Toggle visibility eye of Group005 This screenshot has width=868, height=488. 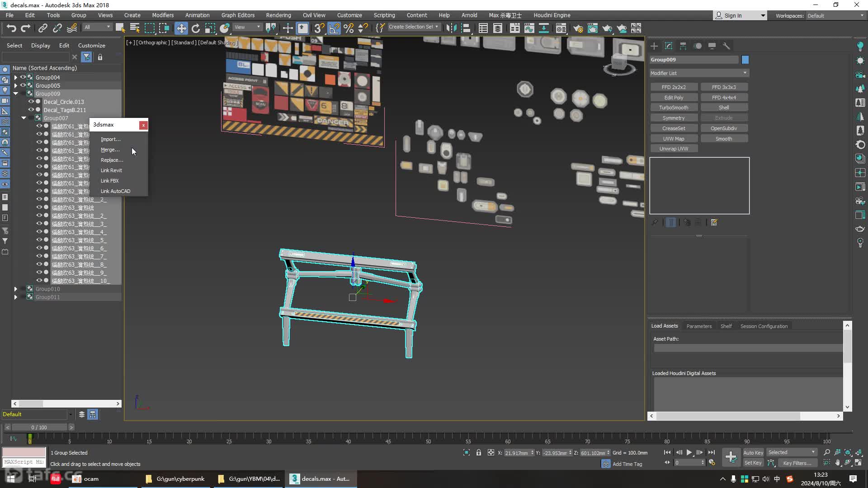coord(23,85)
